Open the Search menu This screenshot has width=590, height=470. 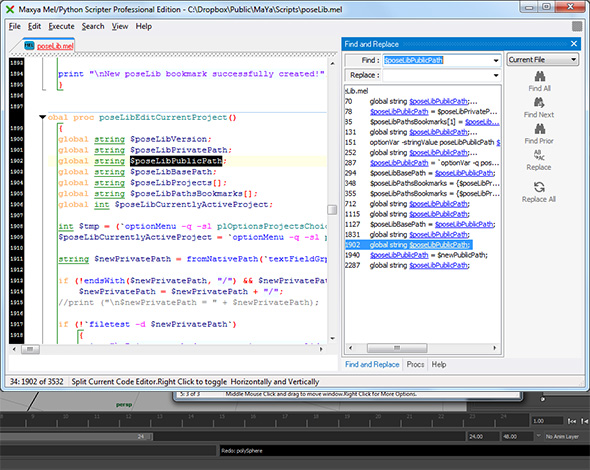click(x=93, y=26)
